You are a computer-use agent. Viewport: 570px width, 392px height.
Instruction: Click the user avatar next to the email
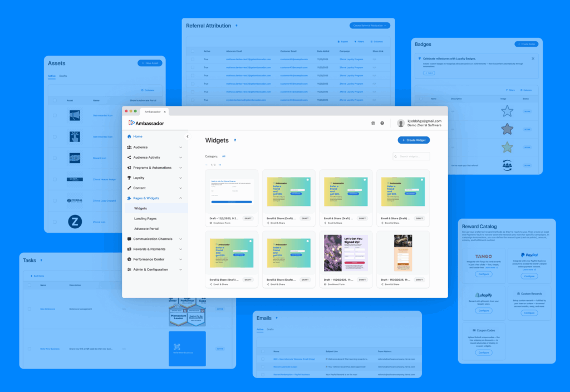coord(401,123)
